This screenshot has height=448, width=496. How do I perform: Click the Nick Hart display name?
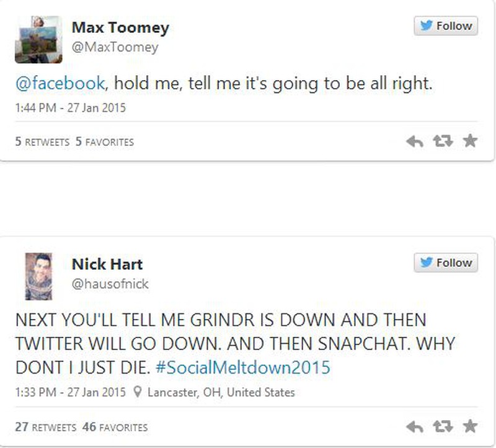[x=107, y=264]
